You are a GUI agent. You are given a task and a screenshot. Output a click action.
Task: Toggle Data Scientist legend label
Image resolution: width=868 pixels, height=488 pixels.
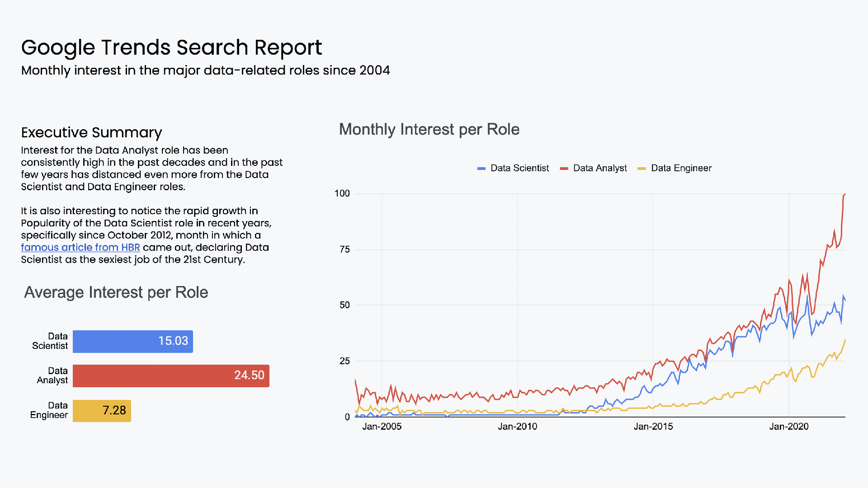pyautogui.click(x=519, y=168)
